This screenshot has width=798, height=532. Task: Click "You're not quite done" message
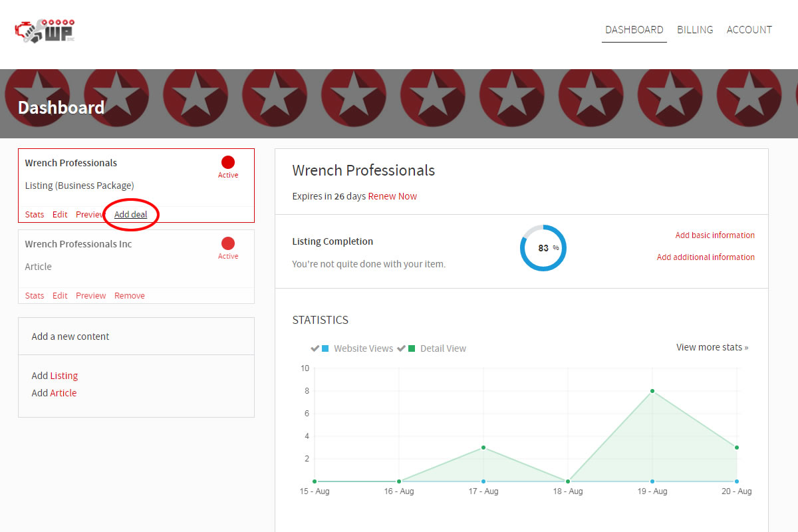point(369,264)
